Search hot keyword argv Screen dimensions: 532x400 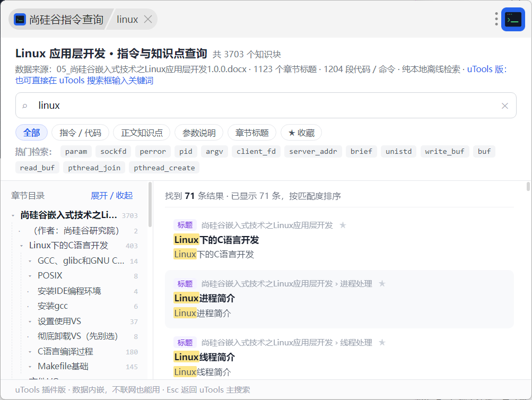[214, 151]
